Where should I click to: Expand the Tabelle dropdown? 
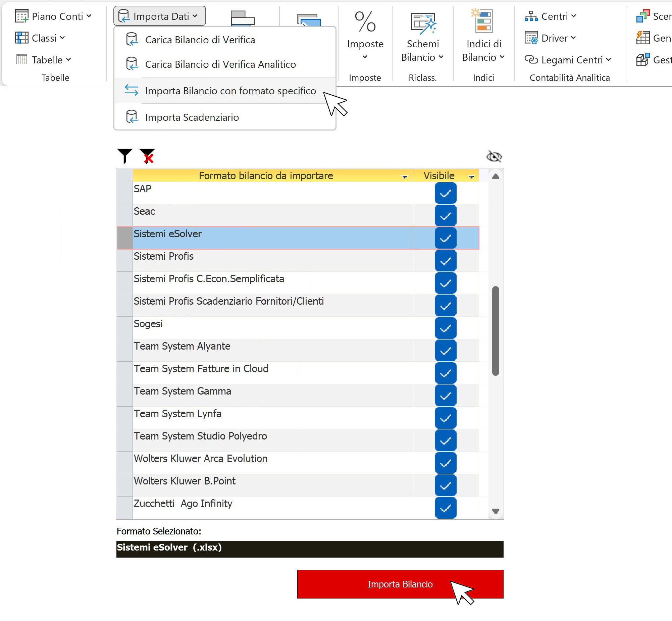coord(68,59)
